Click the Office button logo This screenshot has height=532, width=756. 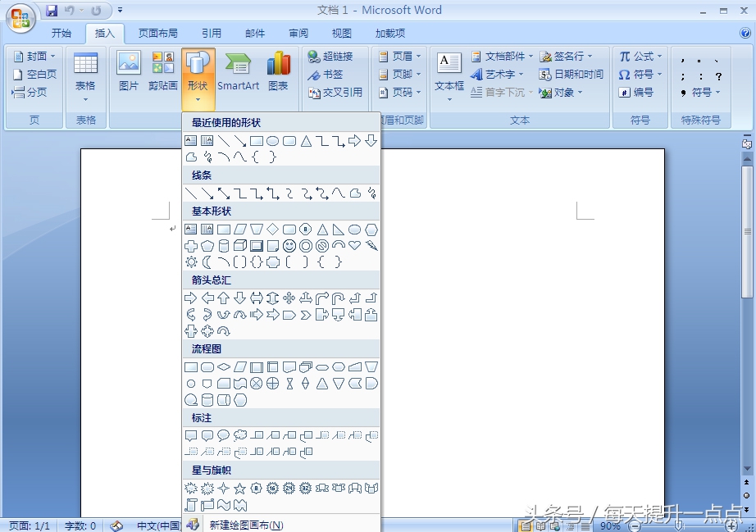click(20, 18)
